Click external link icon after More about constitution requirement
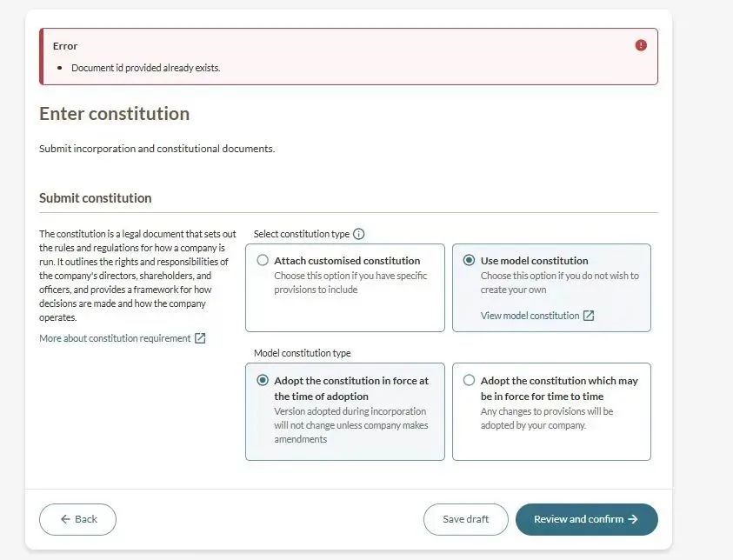The width and height of the screenshot is (733, 560). point(200,338)
